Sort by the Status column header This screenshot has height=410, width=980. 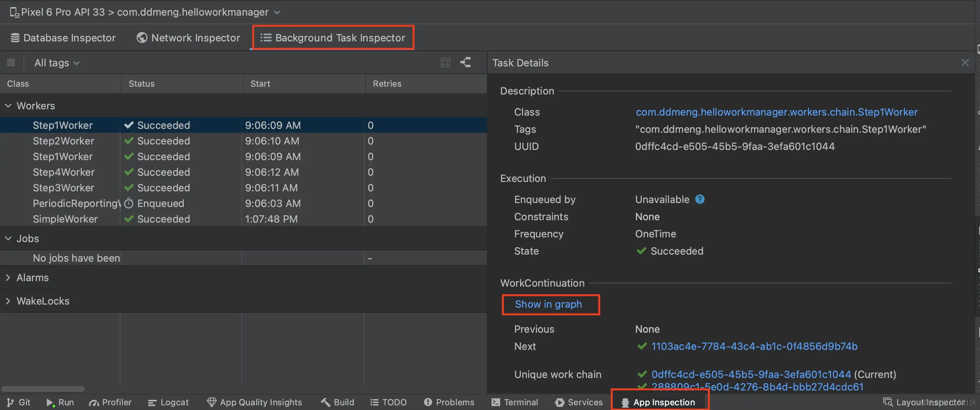182,84
